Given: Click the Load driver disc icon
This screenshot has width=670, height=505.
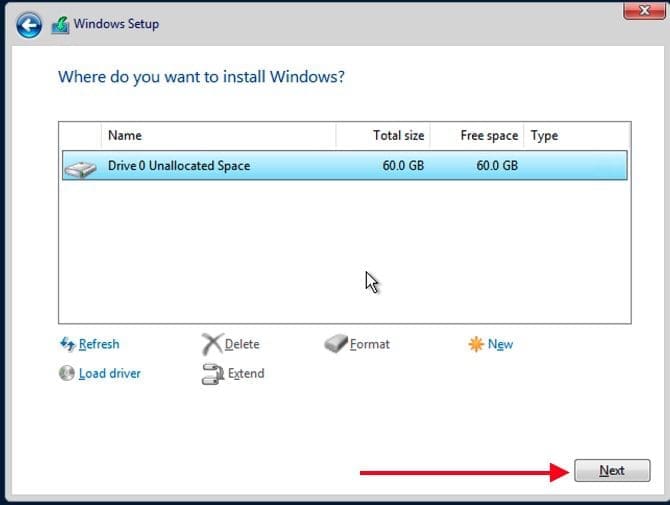Looking at the screenshot, I should [x=67, y=373].
